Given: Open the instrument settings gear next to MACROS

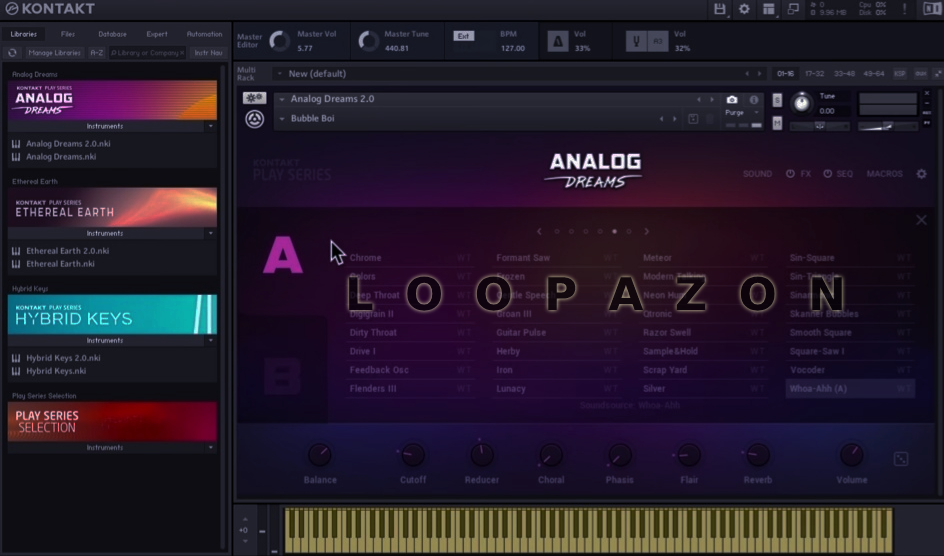Looking at the screenshot, I should pyautogui.click(x=922, y=174).
